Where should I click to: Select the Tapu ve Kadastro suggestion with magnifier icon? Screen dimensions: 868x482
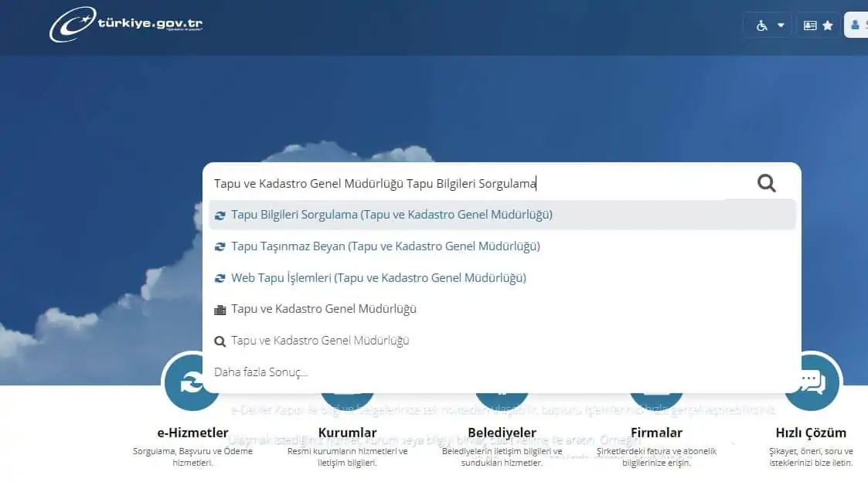point(320,341)
